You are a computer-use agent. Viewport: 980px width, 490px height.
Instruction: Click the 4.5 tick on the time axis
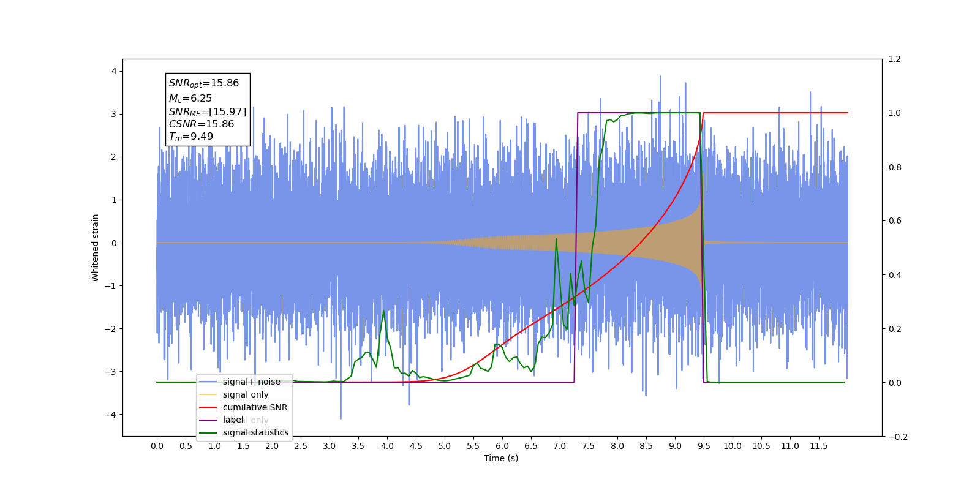pyautogui.click(x=416, y=446)
